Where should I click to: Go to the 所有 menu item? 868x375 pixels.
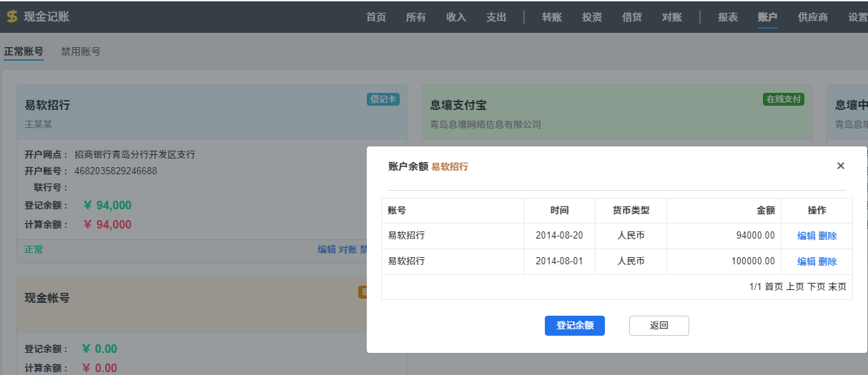416,17
